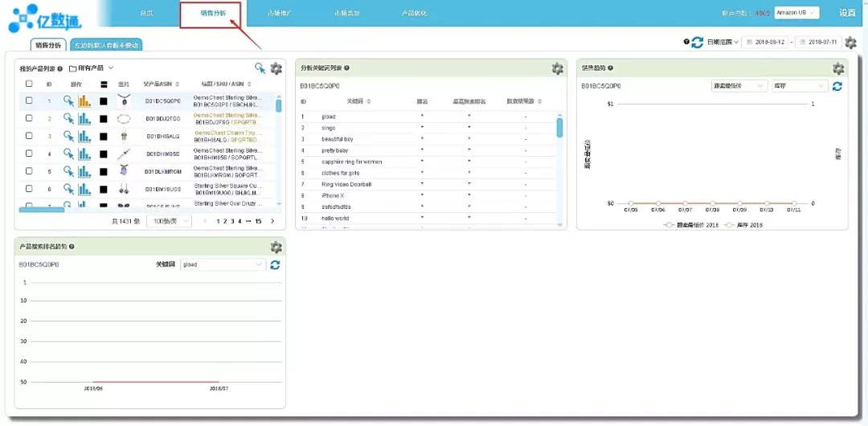Image resolution: width=868 pixels, height=426 pixels.
Task: Click the horizontal scrollbar under product list
Action: (42, 210)
